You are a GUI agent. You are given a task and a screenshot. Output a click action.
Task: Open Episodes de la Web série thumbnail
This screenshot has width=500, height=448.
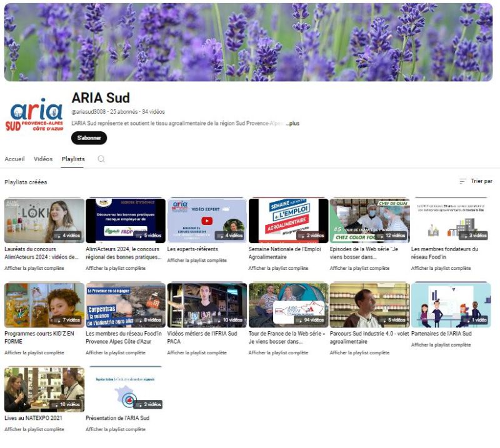coord(369,221)
